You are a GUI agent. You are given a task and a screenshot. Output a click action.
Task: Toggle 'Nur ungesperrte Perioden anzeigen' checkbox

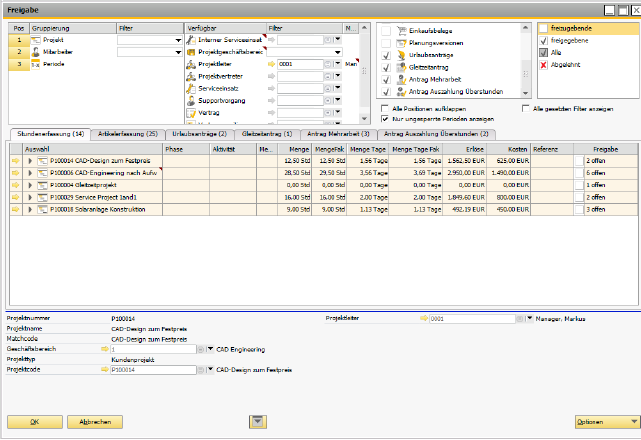tap(386, 117)
